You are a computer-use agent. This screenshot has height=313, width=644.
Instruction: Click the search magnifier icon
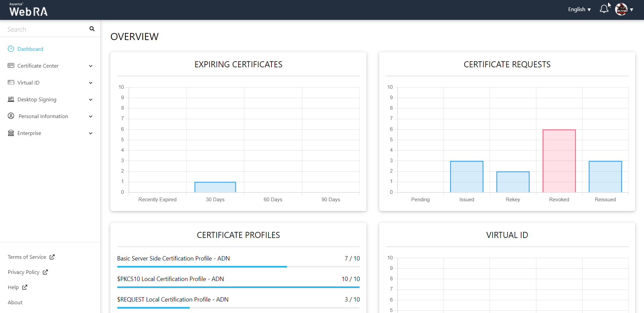pos(92,29)
